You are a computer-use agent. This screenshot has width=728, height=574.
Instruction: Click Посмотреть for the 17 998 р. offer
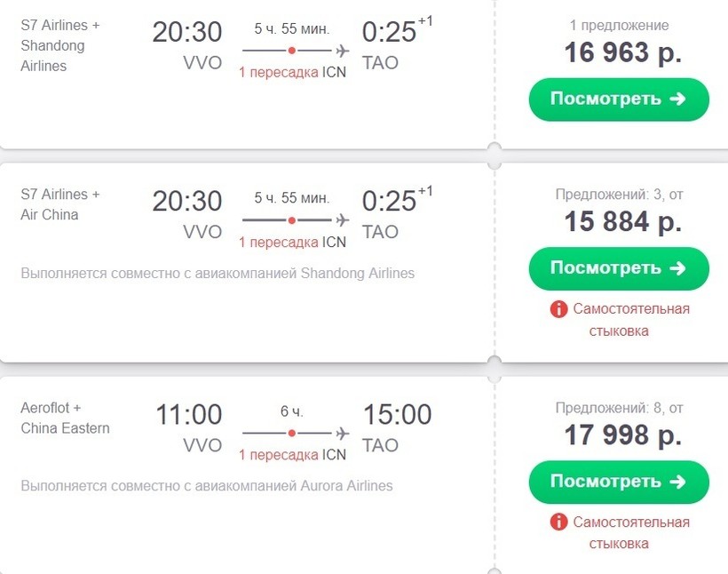click(619, 482)
